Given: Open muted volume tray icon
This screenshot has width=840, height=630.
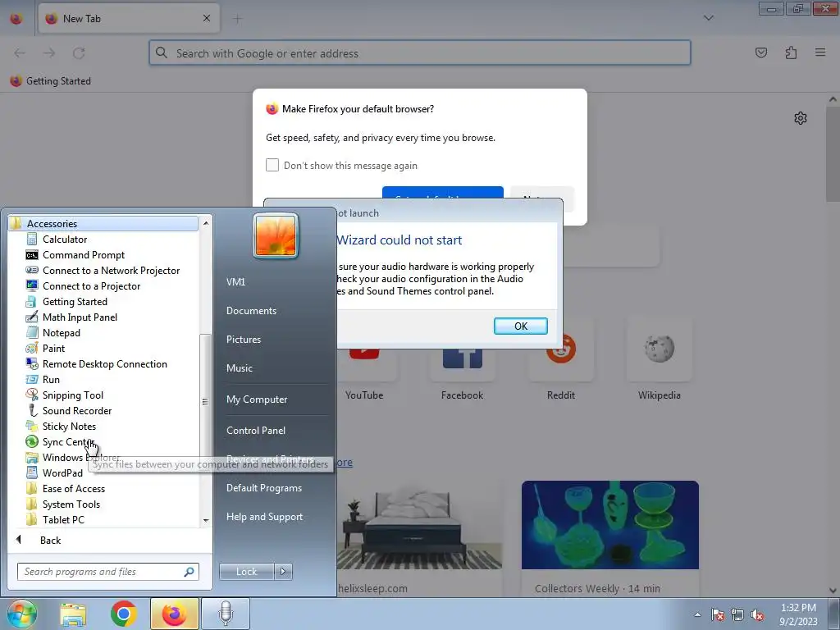Looking at the screenshot, I should 757,615.
